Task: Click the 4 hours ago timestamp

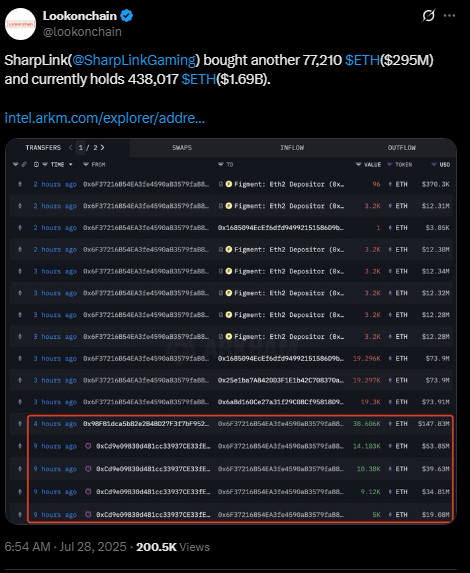Action: point(55,424)
